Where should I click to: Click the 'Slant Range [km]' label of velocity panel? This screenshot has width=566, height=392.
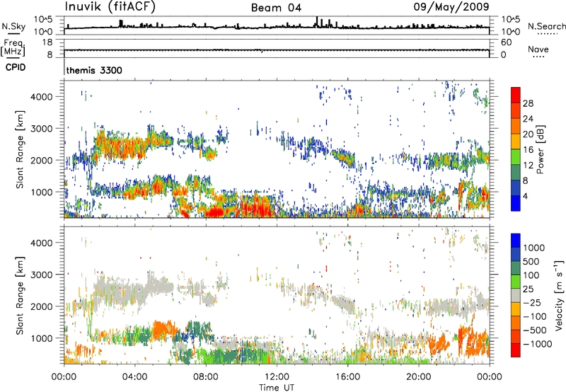tap(20, 296)
